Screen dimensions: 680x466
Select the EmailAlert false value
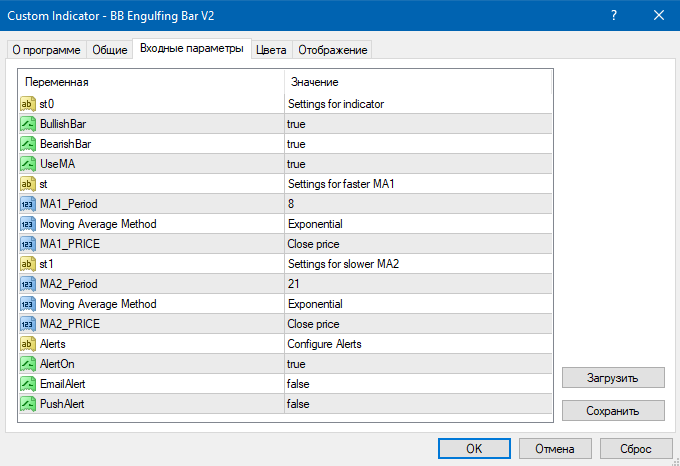coord(298,384)
